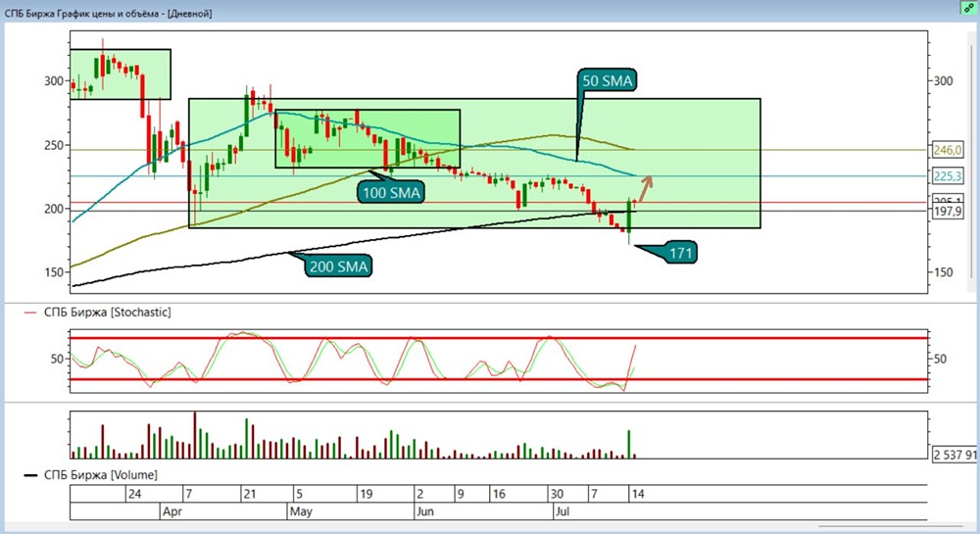Click the 246,0 price level label
980x534 pixels.
coord(948,150)
